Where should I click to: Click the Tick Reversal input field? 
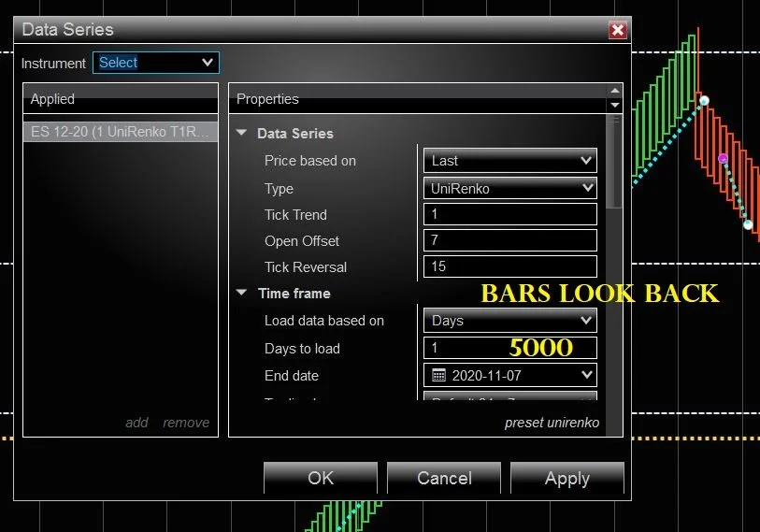pos(509,266)
